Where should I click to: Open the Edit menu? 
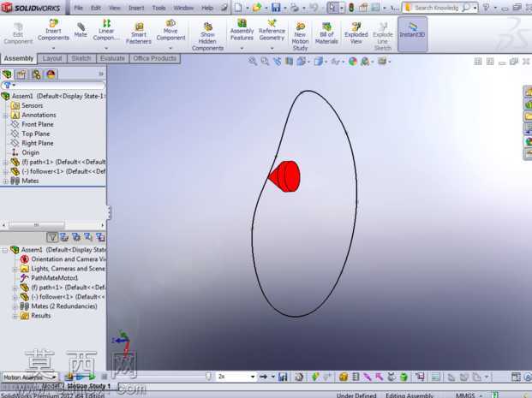click(96, 8)
